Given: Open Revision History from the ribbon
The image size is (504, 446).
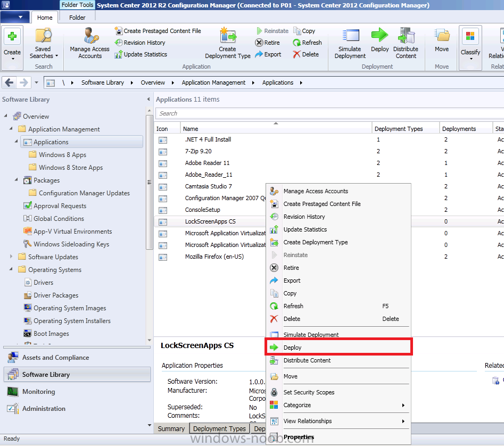Looking at the screenshot, I should pyautogui.click(x=140, y=43).
